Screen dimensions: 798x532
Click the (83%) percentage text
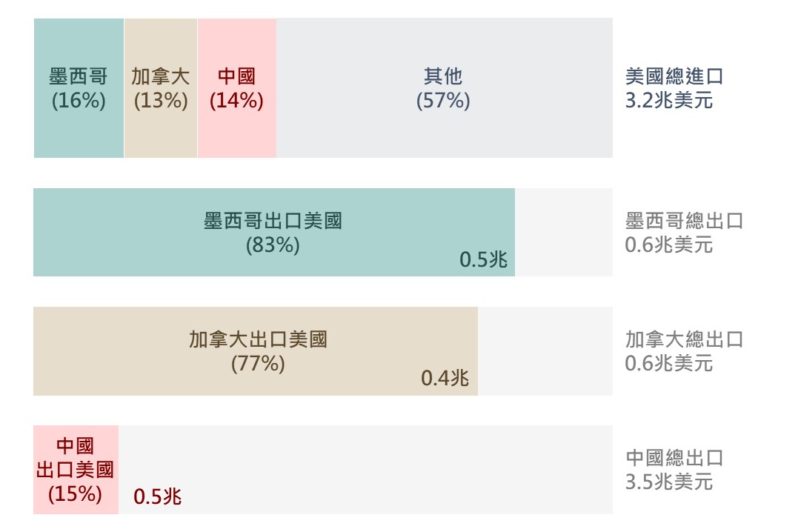[x=273, y=245]
